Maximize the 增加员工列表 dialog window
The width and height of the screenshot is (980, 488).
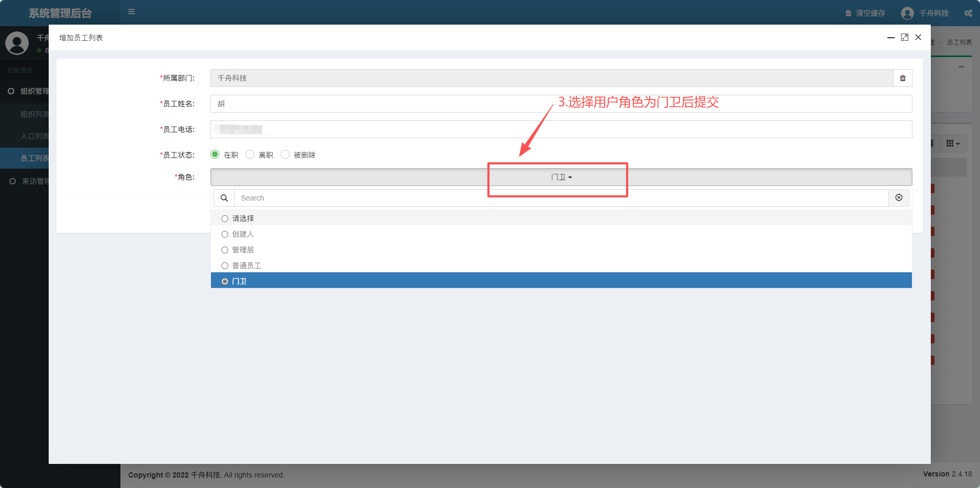(x=904, y=37)
